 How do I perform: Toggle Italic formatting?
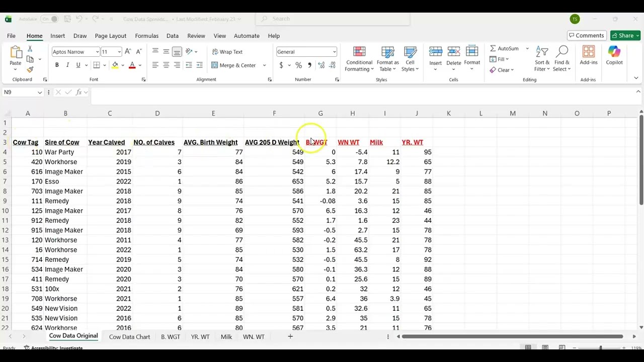tap(67, 65)
